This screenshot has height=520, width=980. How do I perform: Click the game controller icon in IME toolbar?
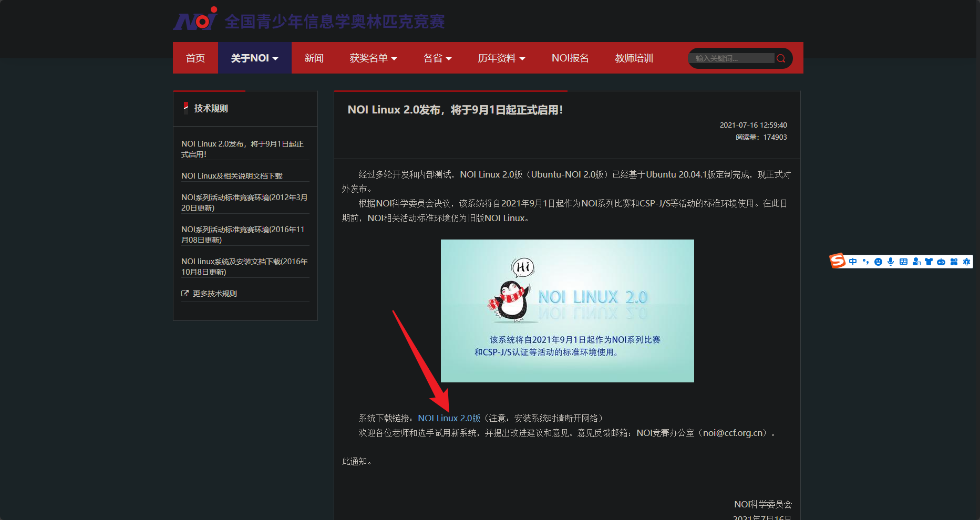941,262
